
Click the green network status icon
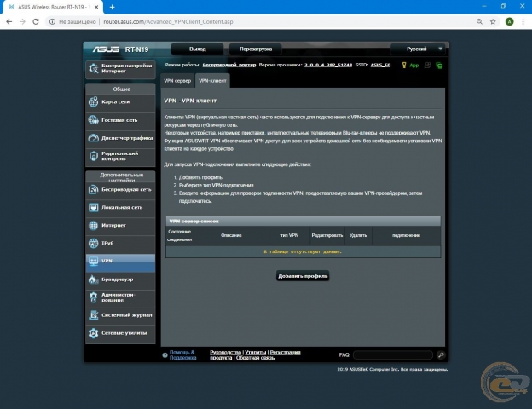[x=439, y=66]
